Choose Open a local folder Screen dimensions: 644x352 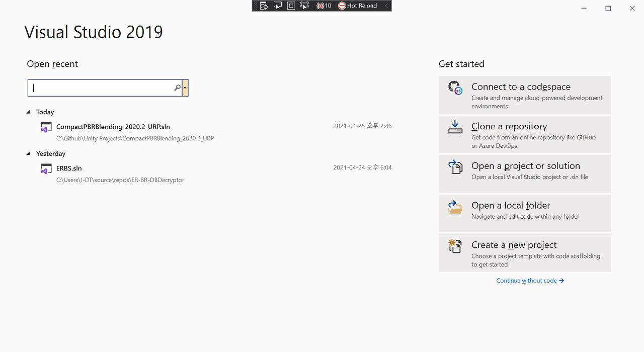click(x=525, y=214)
